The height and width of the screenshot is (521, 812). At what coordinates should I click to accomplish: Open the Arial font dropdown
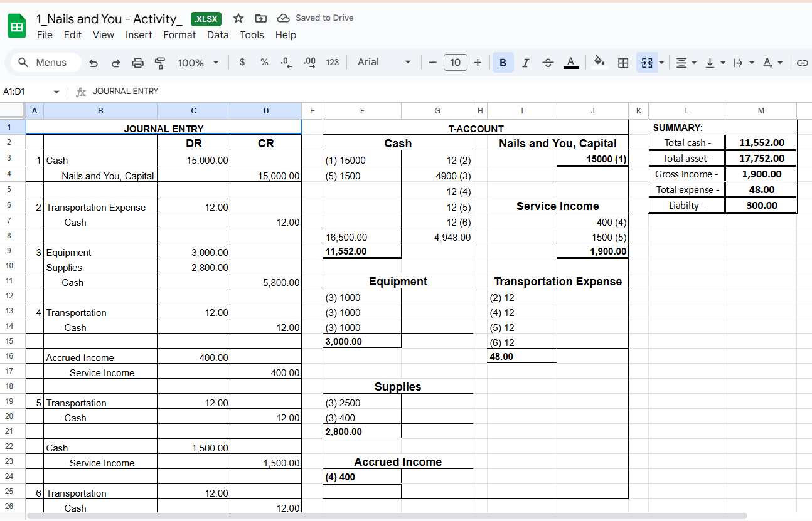[384, 62]
